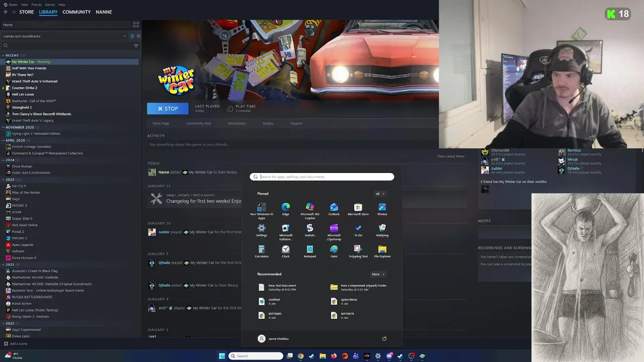The image size is (644, 362).
Task: Open Chrome from the taskbar
Action: 300,356
